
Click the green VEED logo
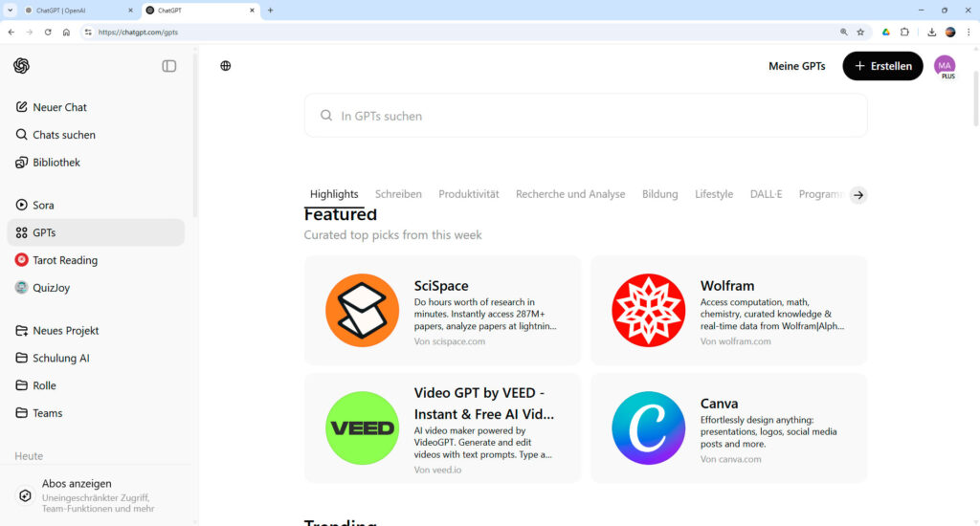click(x=362, y=427)
